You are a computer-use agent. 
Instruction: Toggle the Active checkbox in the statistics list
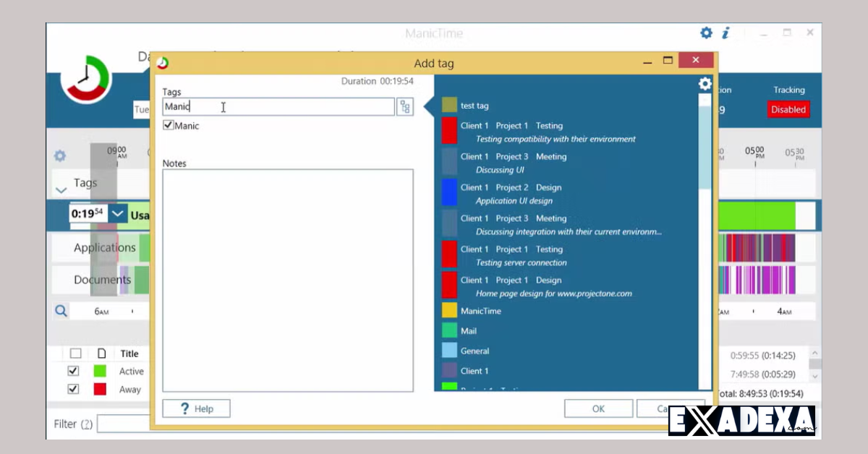(72, 370)
